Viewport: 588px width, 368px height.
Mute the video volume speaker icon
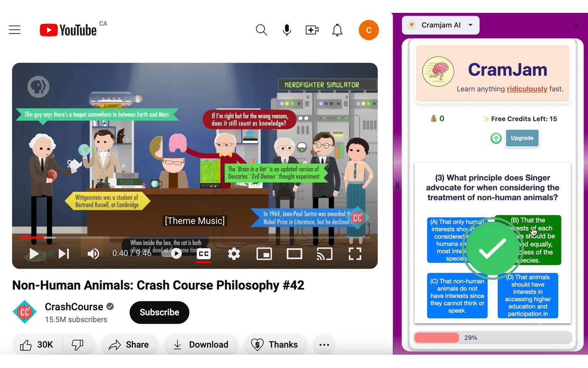click(93, 253)
